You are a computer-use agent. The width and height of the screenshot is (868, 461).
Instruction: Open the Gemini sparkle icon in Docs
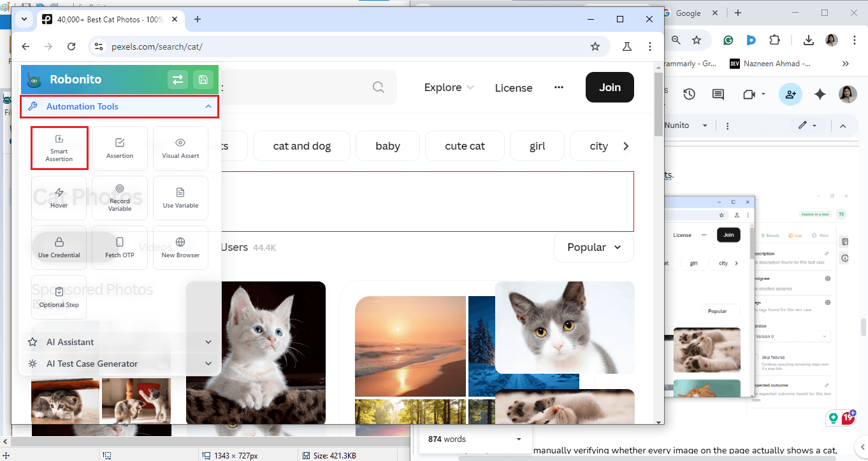pyautogui.click(x=820, y=94)
